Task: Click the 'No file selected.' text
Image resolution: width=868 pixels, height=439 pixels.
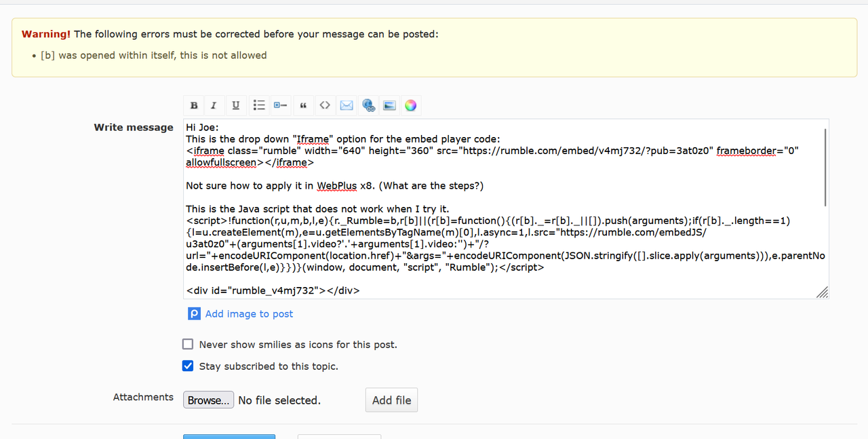Action: pos(279,400)
